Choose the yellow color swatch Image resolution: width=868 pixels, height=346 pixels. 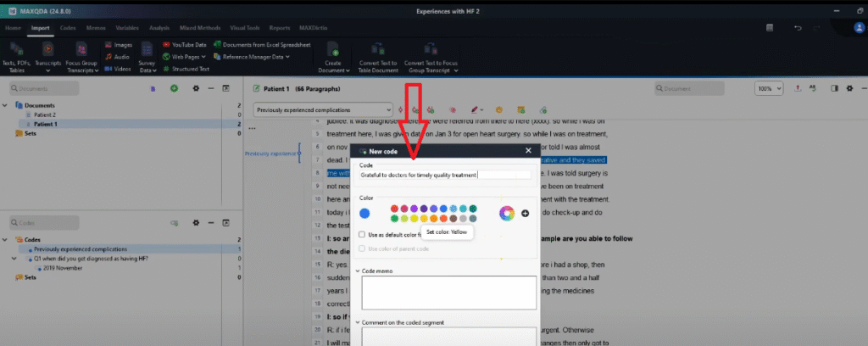point(414,219)
